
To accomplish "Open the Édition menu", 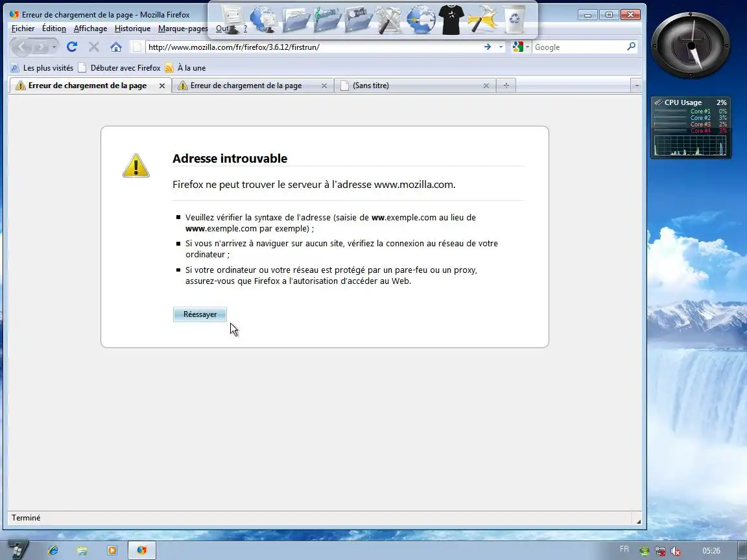I will pyautogui.click(x=54, y=29).
